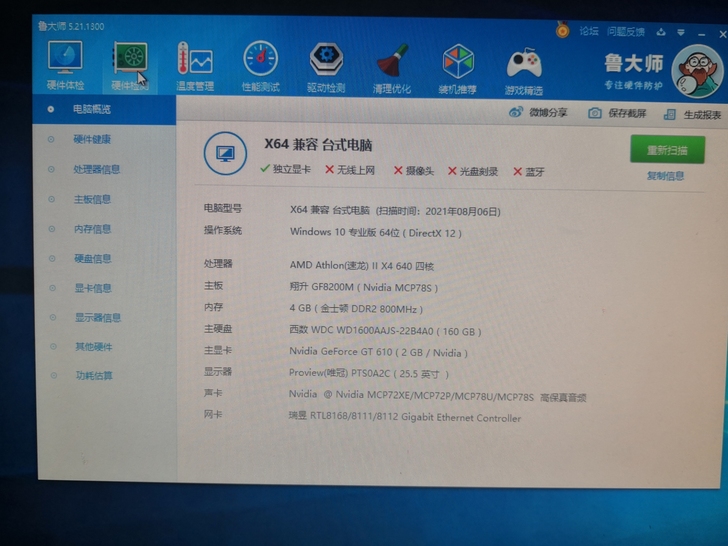Viewport: 728px width, 546px height.
Task: Click 4 GB 金士顿 DDR2 memory text
Action: tap(356, 309)
